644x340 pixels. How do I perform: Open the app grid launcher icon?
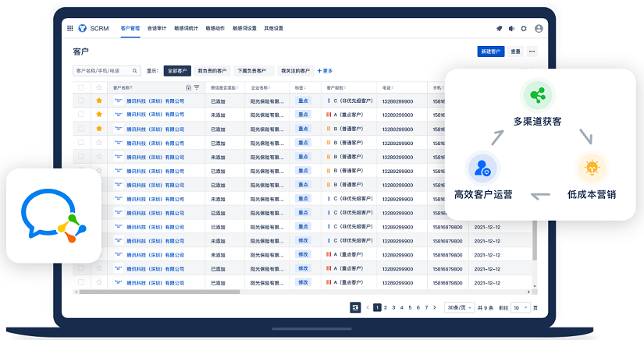(70, 28)
